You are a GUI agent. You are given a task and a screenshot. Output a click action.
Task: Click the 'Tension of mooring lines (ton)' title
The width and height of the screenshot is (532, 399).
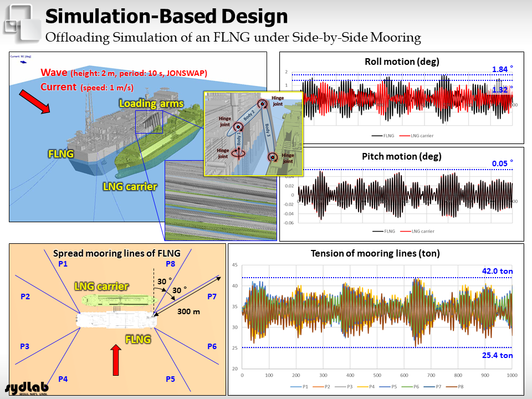click(375, 253)
